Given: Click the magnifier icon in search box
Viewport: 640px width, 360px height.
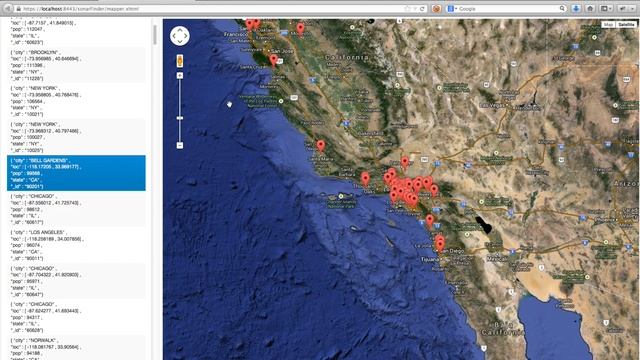Looking at the screenshot, I should click(x=562, y=9).
